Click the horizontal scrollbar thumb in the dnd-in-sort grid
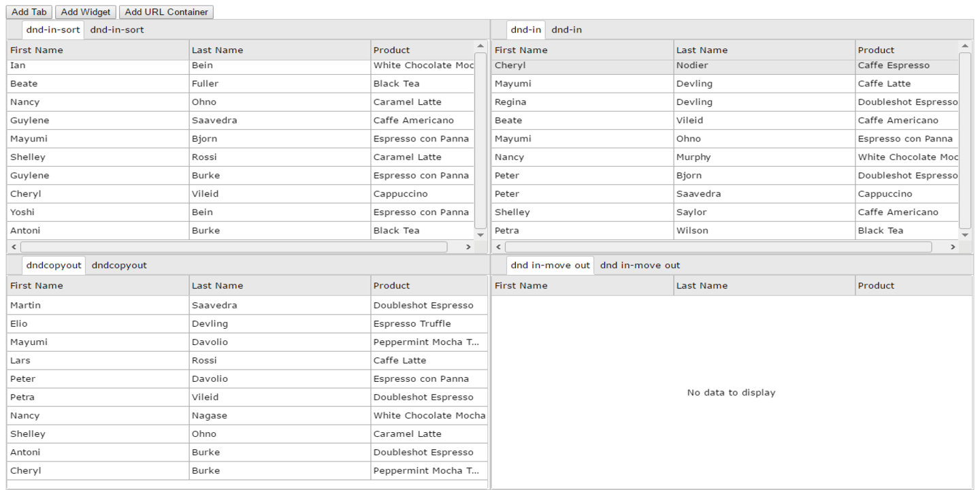This screenshot has height=490, width=980. coord(234,247)
